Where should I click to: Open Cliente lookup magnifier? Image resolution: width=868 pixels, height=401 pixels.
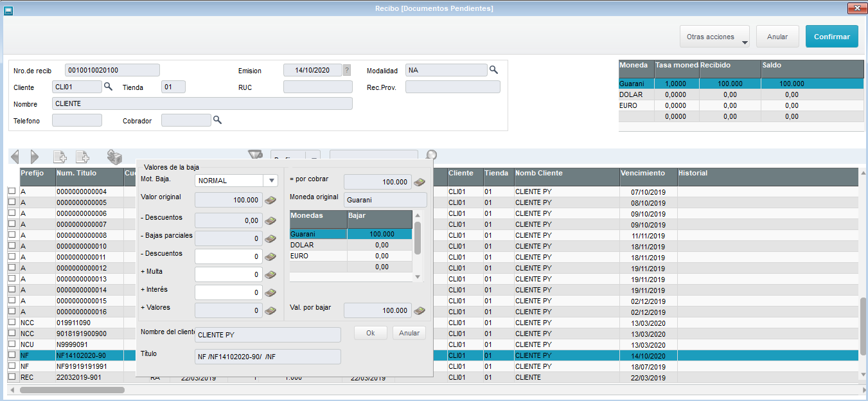pos(109,86)
